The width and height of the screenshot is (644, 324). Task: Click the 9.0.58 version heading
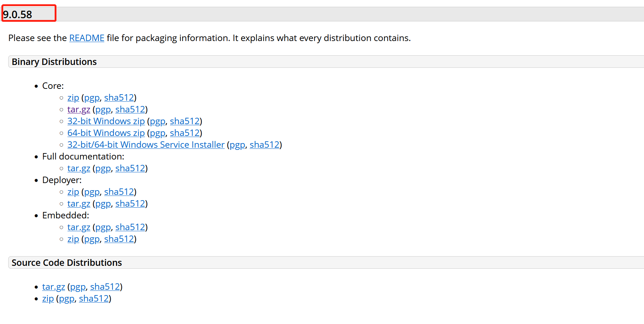point(18,15)
